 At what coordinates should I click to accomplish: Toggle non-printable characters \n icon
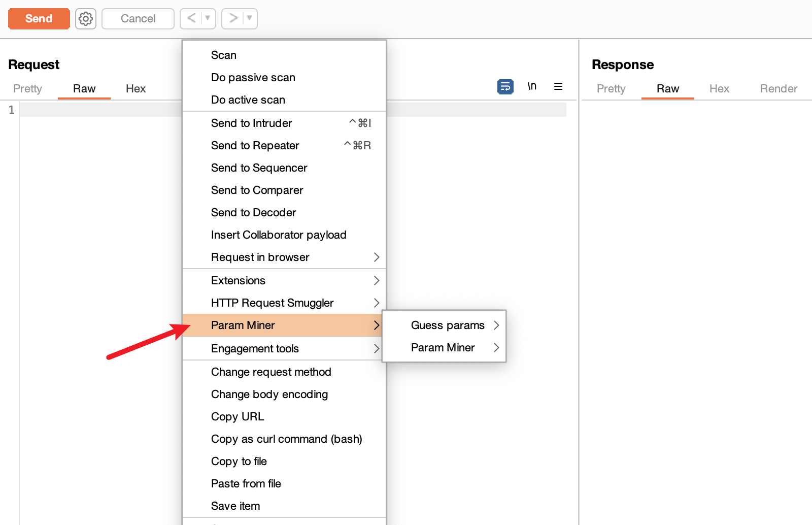pyautogui.click(x=531, y=86)
